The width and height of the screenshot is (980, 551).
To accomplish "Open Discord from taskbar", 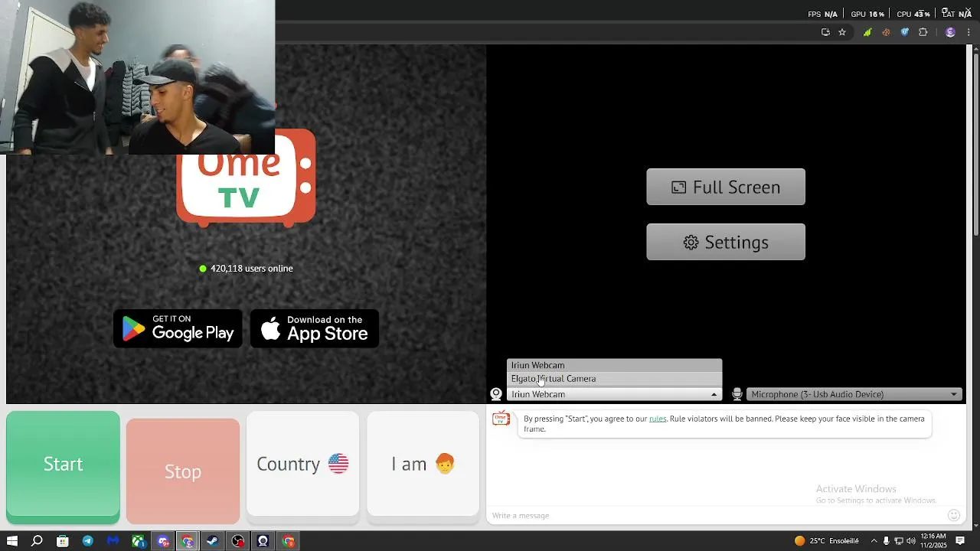I will [163, 541].
